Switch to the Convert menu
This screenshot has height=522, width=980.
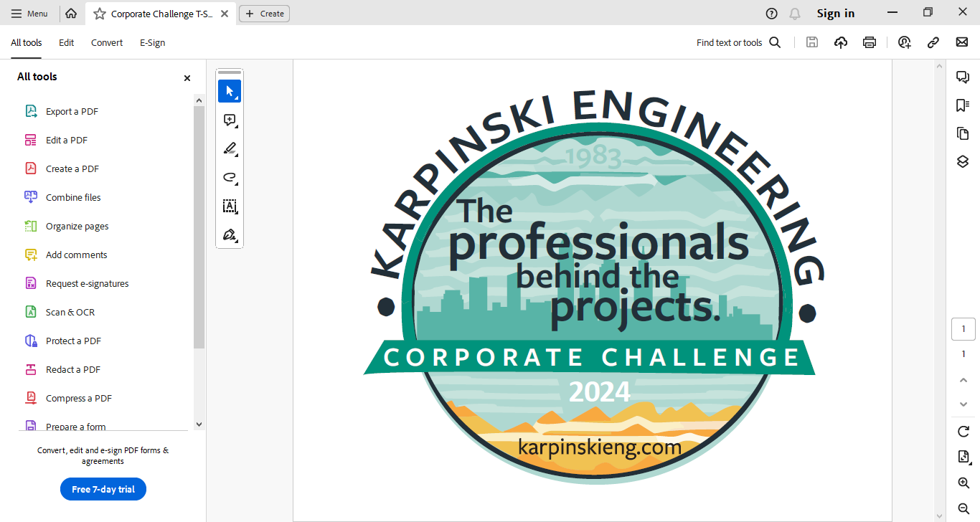pos(106,42)
